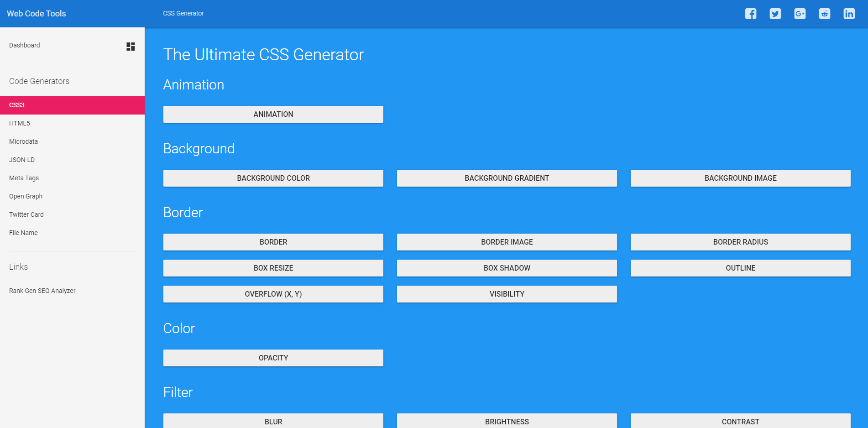
Task: Click The Ultimate CSS Generator title
Action: 264,55
